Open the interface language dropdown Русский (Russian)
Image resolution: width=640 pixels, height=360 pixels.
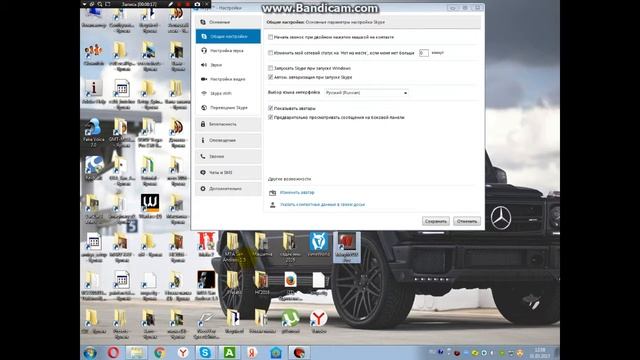click(x=366, y=93)
